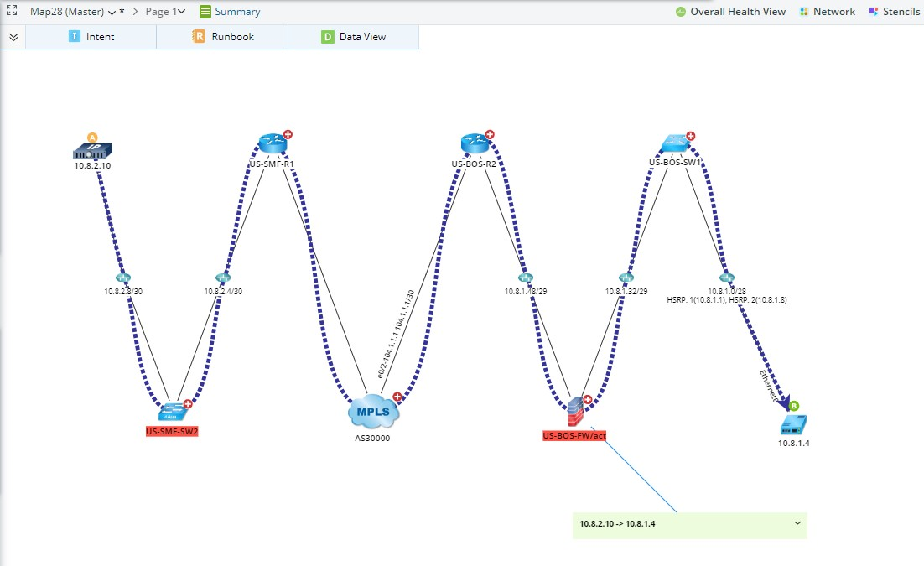
Task: Select the MPLS cloud icon
Action: pos(374,412)
